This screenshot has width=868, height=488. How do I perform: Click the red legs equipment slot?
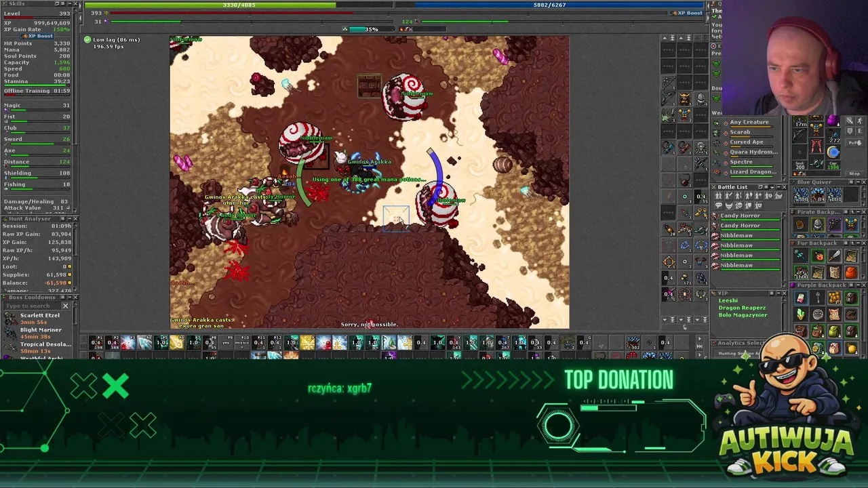(816, 146)
